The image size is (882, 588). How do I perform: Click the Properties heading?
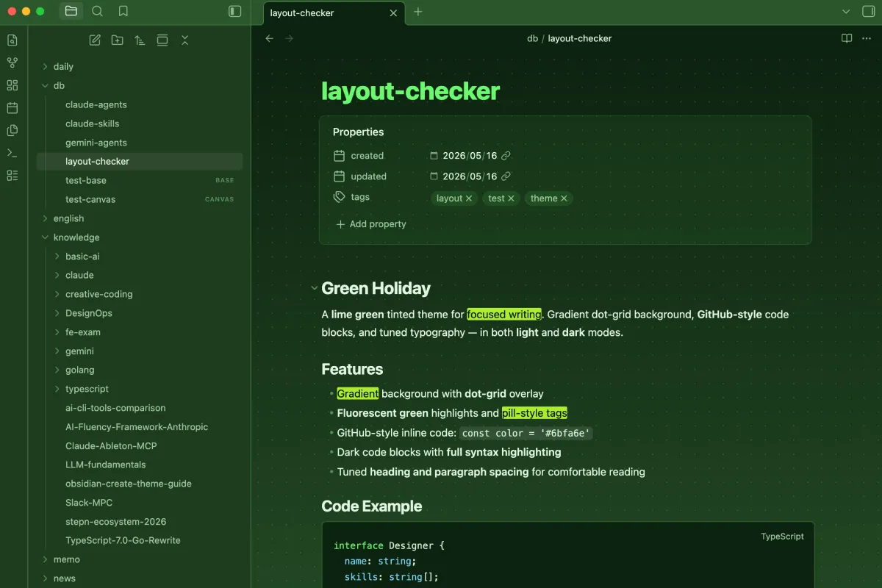point(358,132)
